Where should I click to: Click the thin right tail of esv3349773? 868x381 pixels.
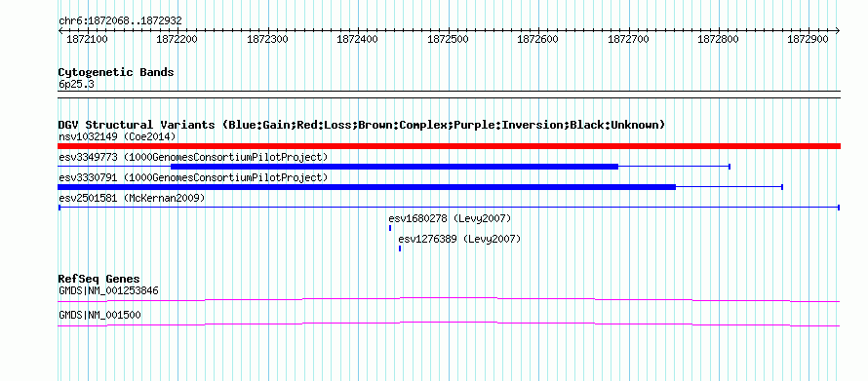[x=674, y=167]
